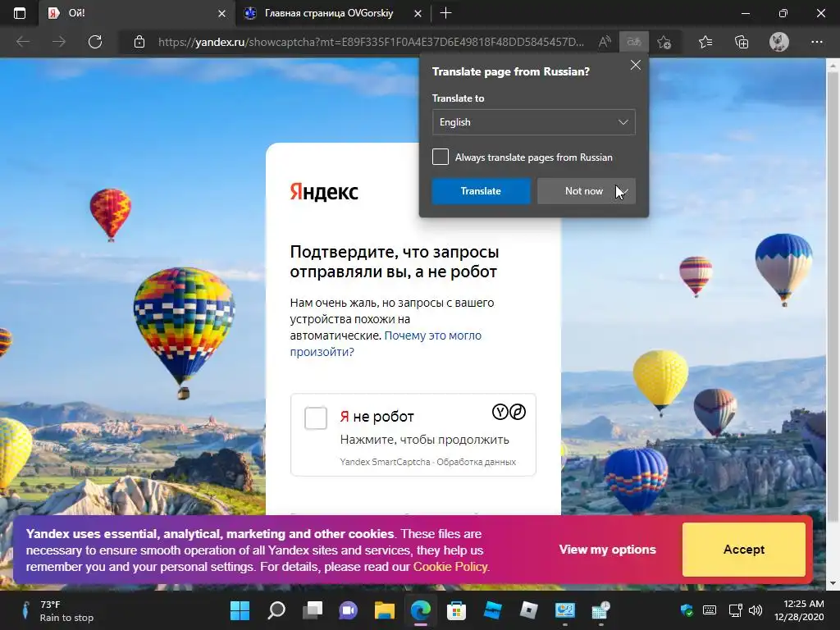The image size is (840, 630).
Task: View site security lock info
Action: (139, 42)
